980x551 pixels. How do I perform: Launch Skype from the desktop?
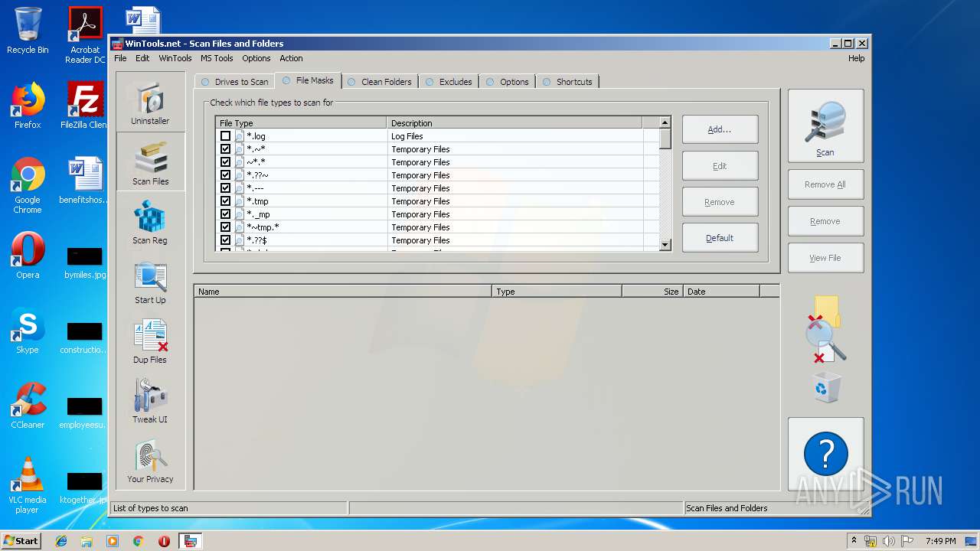tap(28, 331)
